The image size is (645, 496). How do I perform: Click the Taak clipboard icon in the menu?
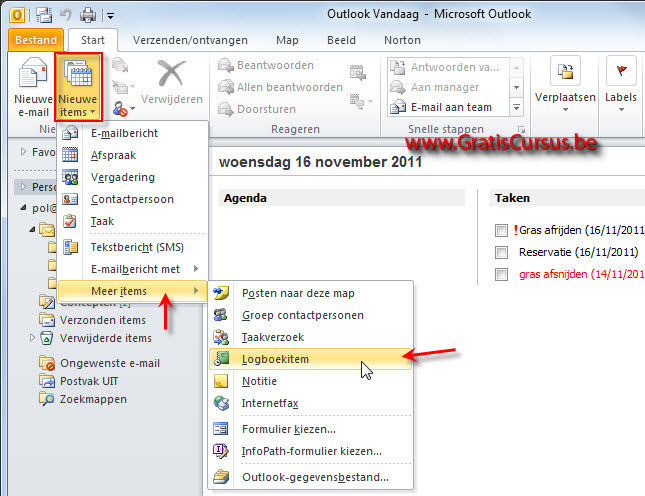70,221
